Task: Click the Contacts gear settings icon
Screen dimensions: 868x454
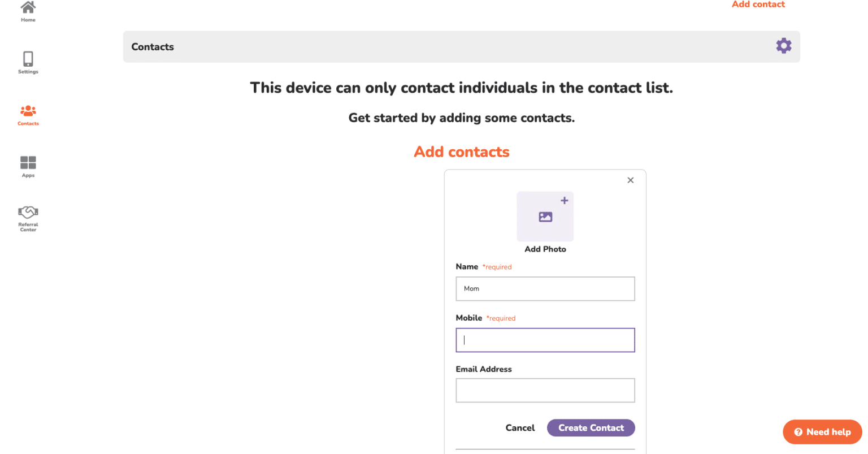Action: [x=783, y=46]
